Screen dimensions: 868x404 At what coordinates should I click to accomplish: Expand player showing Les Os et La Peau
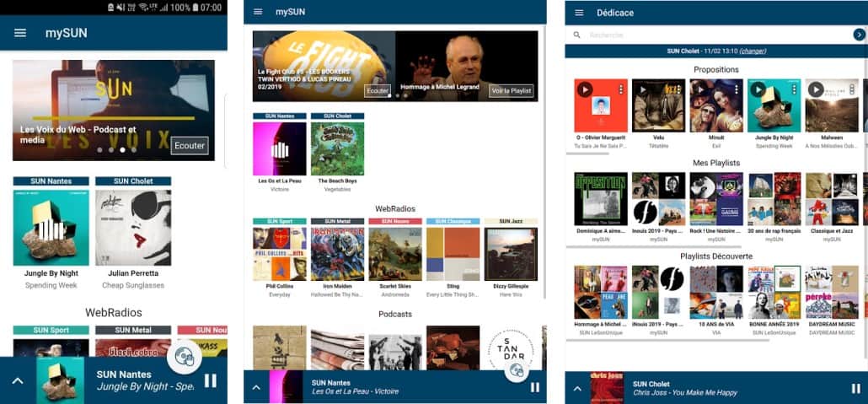pos(256,387)
